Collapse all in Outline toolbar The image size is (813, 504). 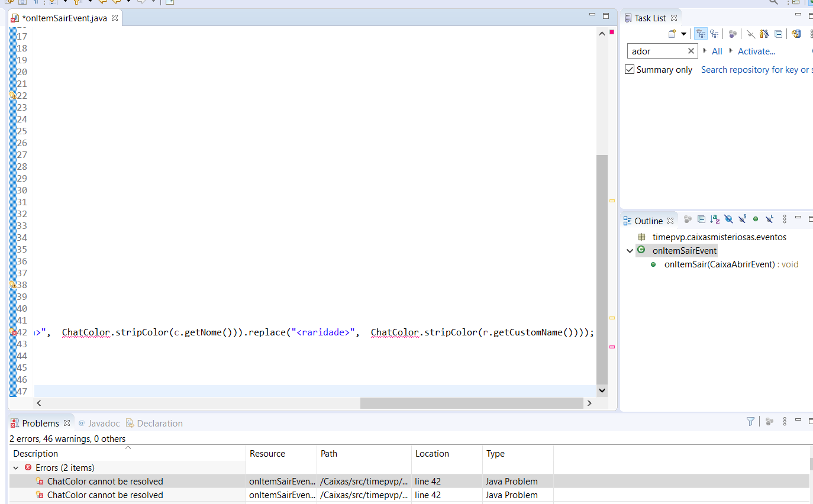click(701, 219)
